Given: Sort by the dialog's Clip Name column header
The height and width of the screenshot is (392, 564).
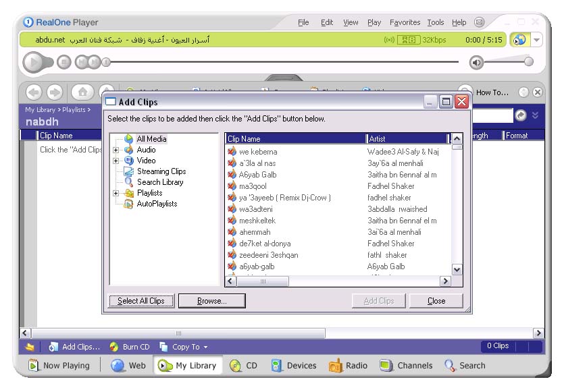Looking at the screenshot, I should (x=296, y=139).
